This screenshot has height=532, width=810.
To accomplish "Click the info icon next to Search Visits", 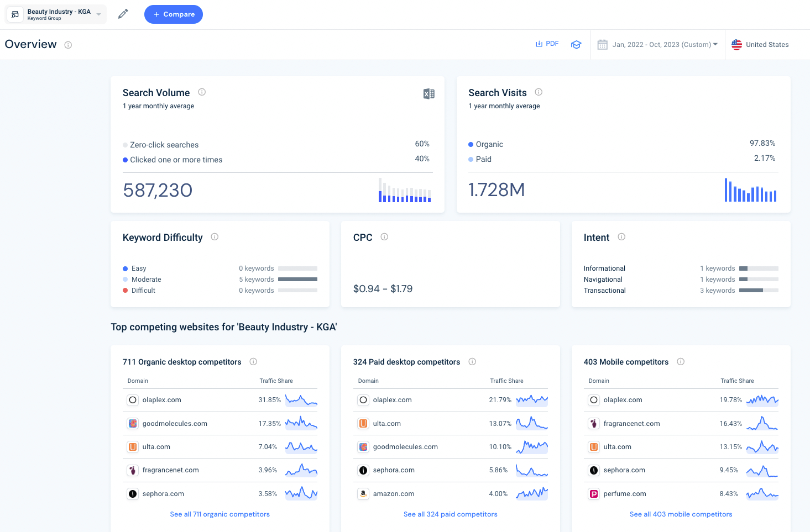I will point(539,92).
